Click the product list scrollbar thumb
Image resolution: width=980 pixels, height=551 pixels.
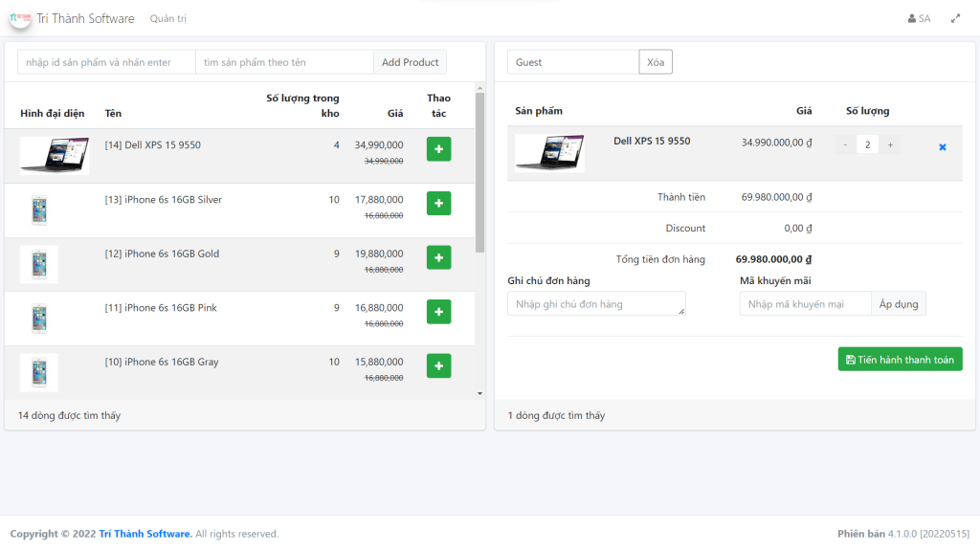click(x=480, y=173)
